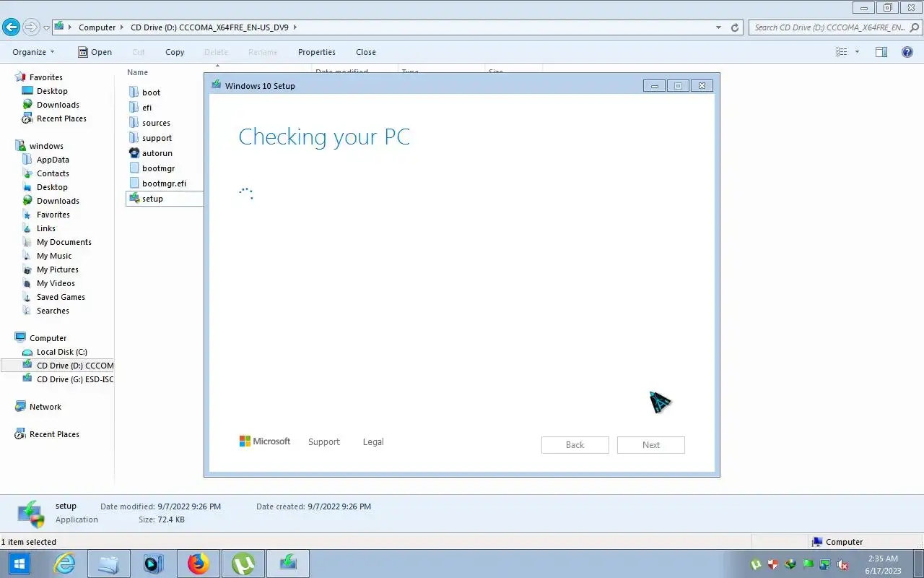This screenshot has width=924, height=578.
Task: Open the media player taskbar icon
Action: 153,564
